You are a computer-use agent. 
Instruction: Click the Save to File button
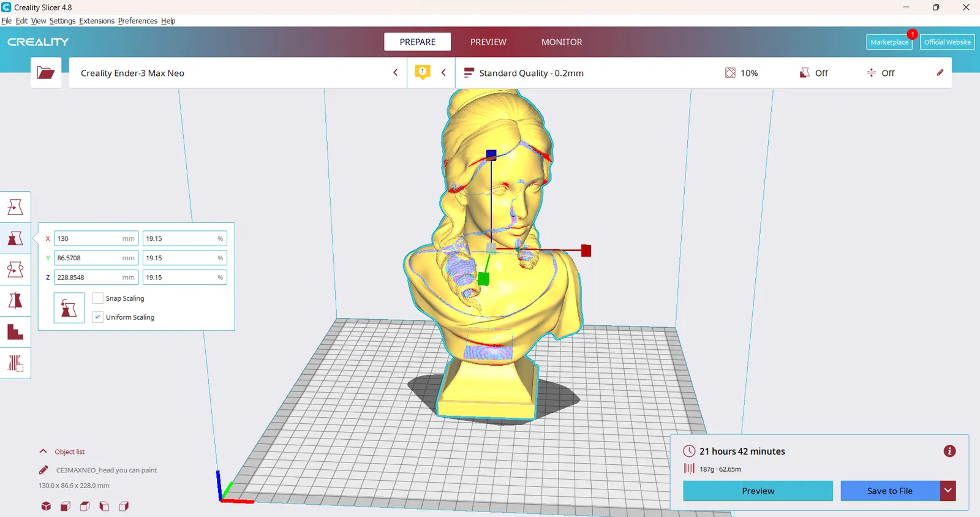(890, 491)
